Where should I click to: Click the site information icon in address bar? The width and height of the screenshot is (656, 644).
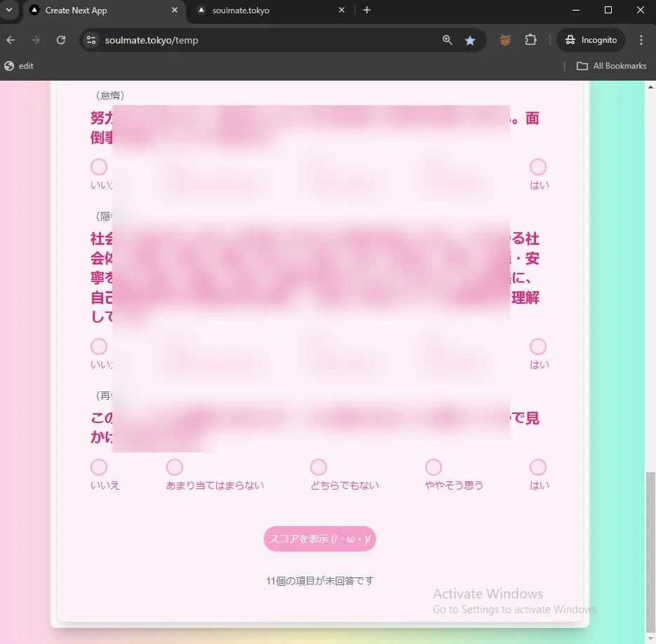coord(91,40)
